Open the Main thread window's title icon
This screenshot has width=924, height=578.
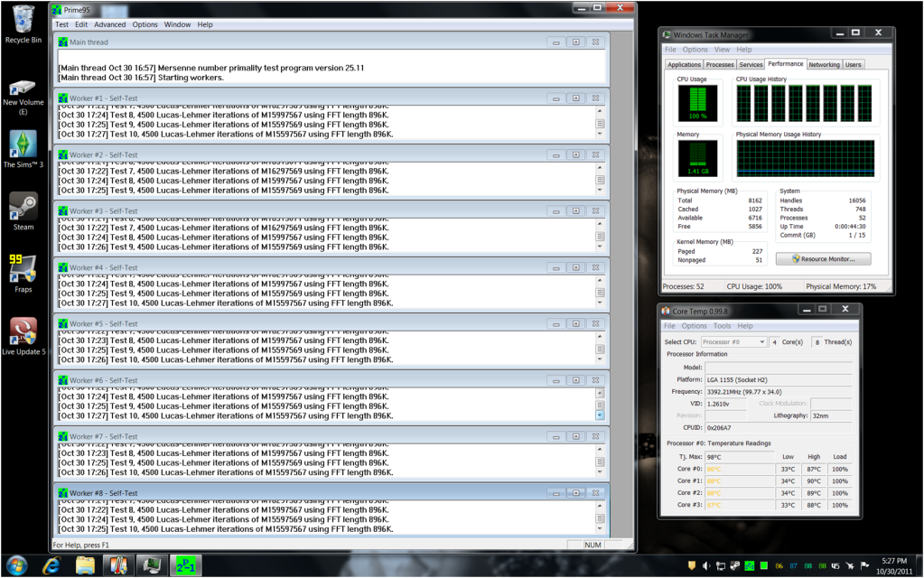click(63, 42)
